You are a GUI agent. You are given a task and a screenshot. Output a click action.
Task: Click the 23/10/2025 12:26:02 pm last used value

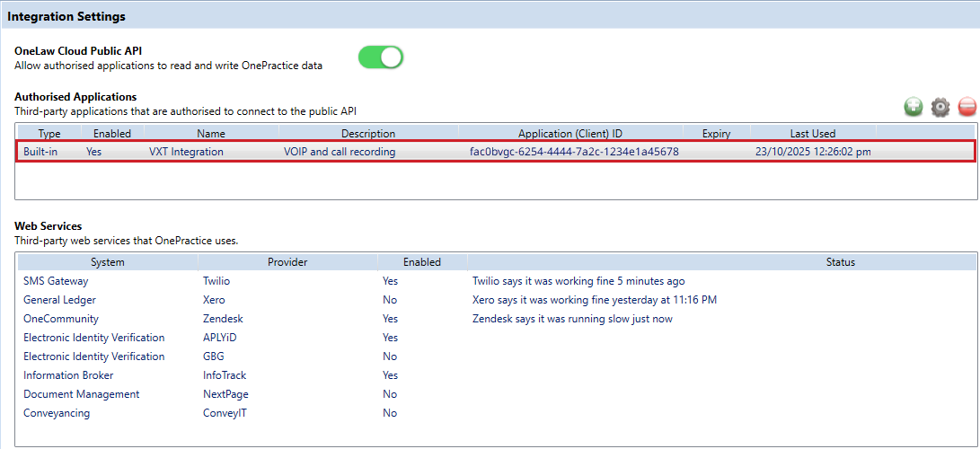813,152
